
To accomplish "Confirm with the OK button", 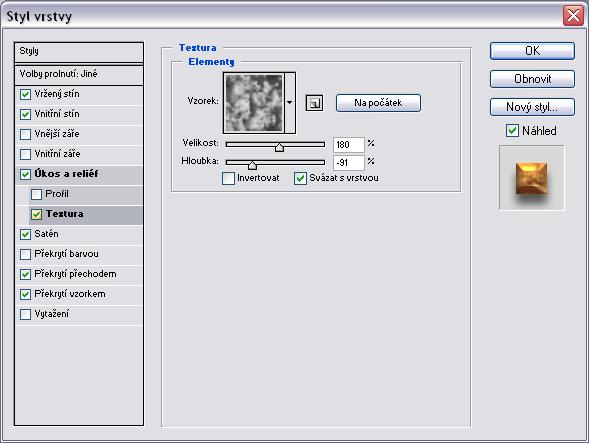I will coord(532,51).
